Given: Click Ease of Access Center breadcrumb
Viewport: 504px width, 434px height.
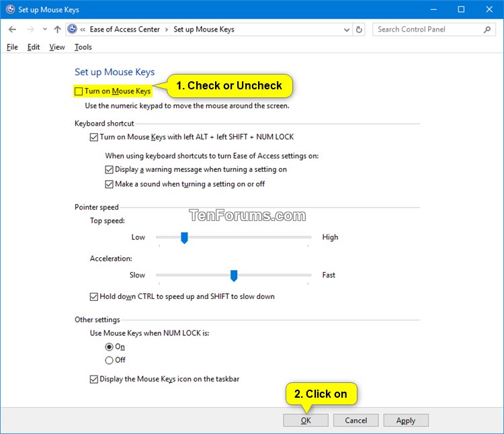Looking at the screenshot, I should pyautogui.click(x=125, y=30).
